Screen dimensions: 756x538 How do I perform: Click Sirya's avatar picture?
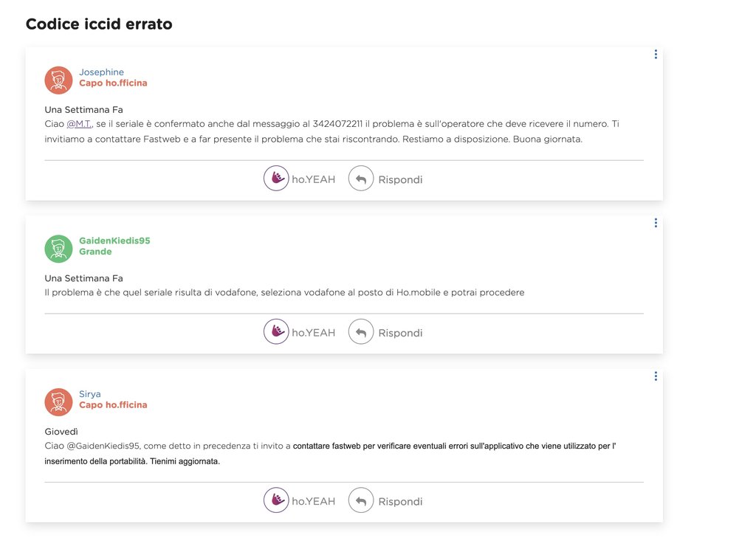pyautogui.click(x=58, y=402)
